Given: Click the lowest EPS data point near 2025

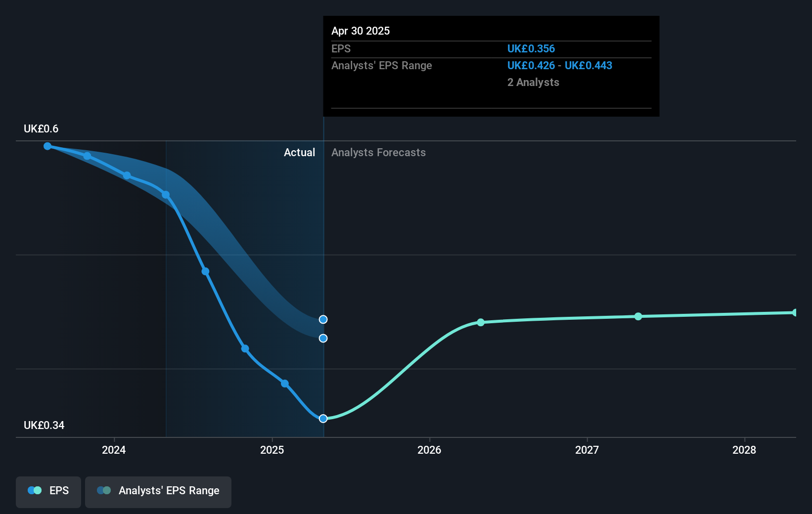Looking at the screenshot, I should tap(323, 418).
